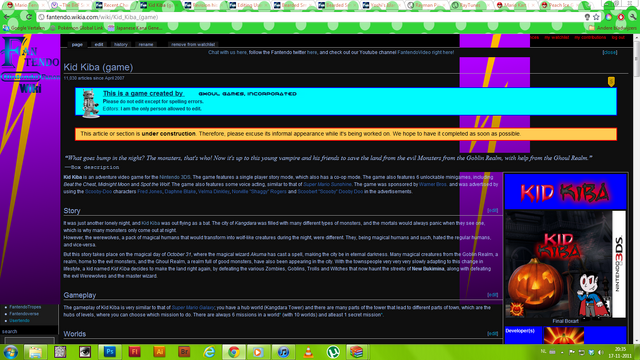
Task: Bookmark this page with the star icon
Action: pyautogui.click(x=596, y=17)
